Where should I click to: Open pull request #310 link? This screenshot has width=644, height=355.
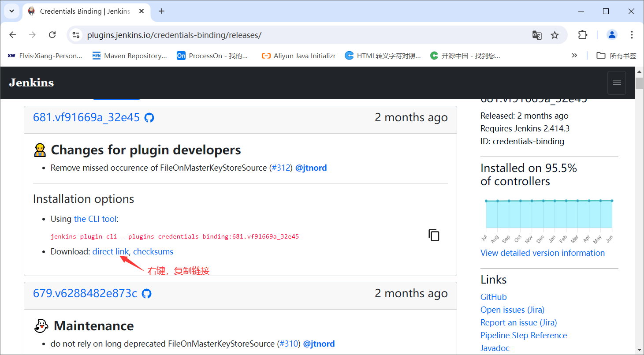pyautogui.click(x=289, y=344)
